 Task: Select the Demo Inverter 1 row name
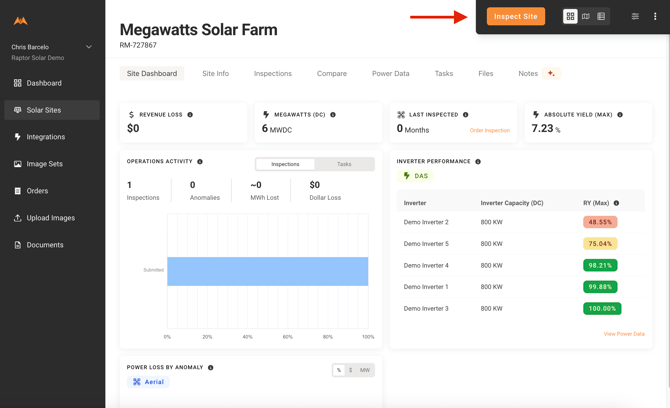click(x=426, y=287)
